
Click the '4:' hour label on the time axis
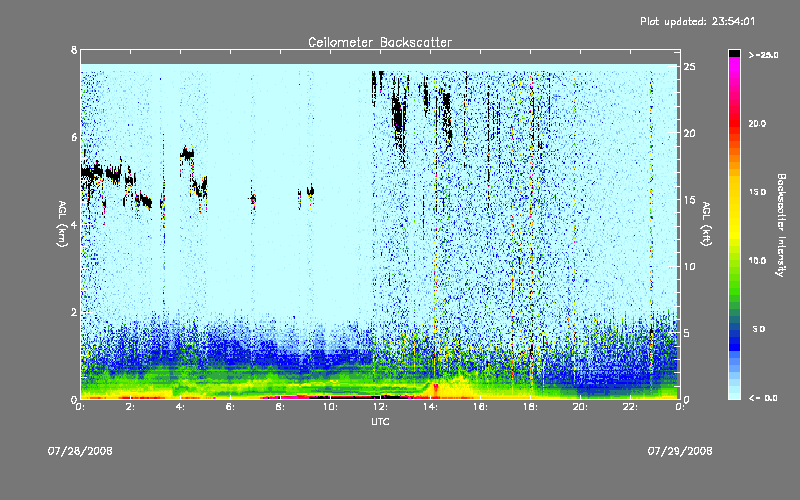click(180, 407)
